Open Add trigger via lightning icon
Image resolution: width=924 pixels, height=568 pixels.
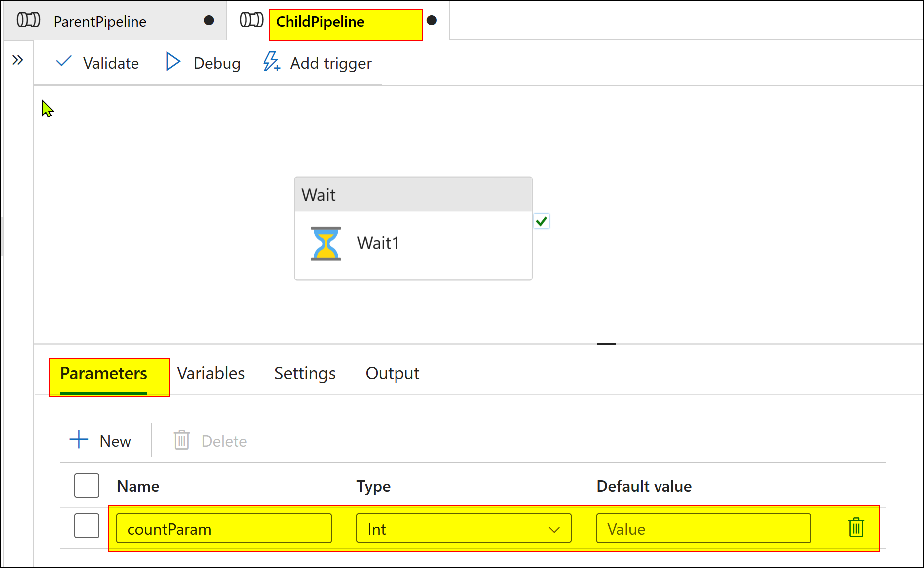tap(271, 62)
